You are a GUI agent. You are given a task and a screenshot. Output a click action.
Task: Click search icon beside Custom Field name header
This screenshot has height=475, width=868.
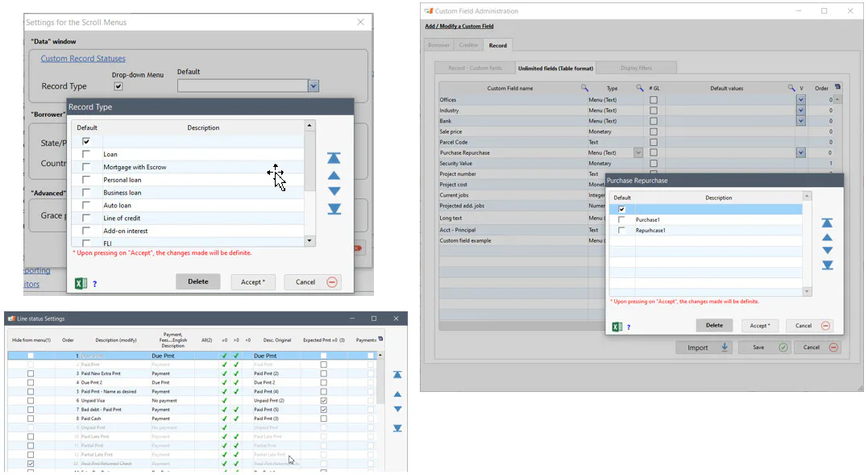[584, 88]
